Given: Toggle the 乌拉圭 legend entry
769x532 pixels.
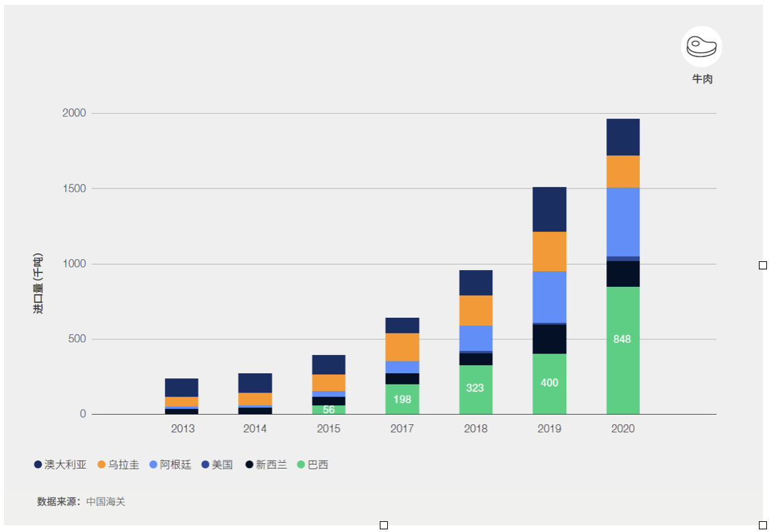Looking at the screenshot, I should point(119,465).
